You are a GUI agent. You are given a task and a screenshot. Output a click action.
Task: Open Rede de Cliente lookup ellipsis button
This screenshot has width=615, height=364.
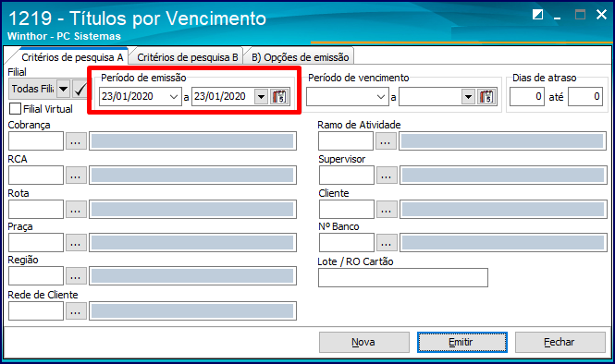tap(76, 310)
